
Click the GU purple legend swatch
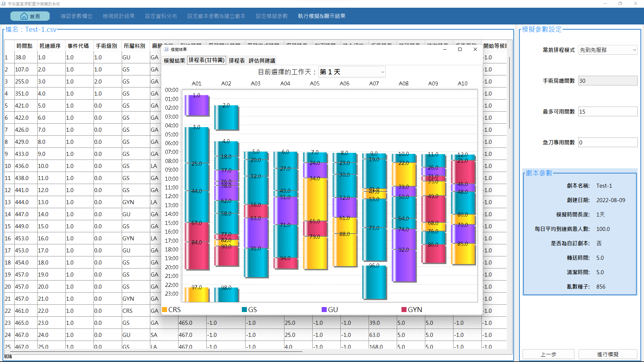coord(324,310)
